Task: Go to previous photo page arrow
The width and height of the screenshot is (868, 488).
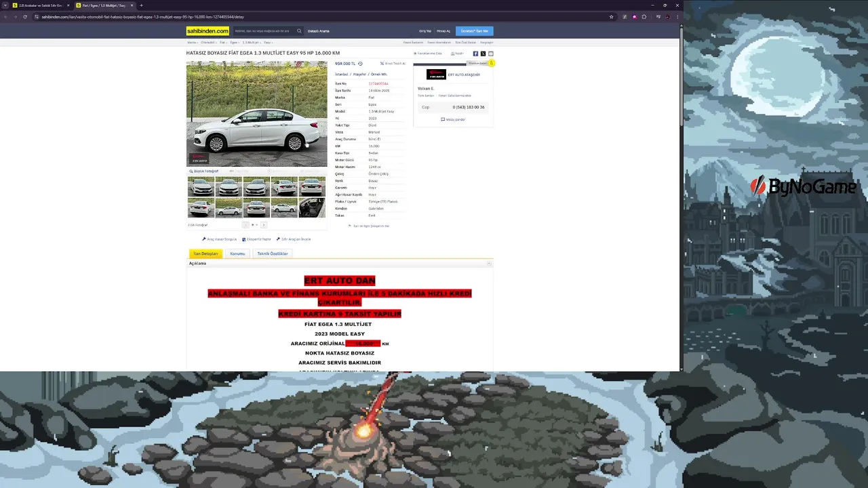Action: [245, 225]
